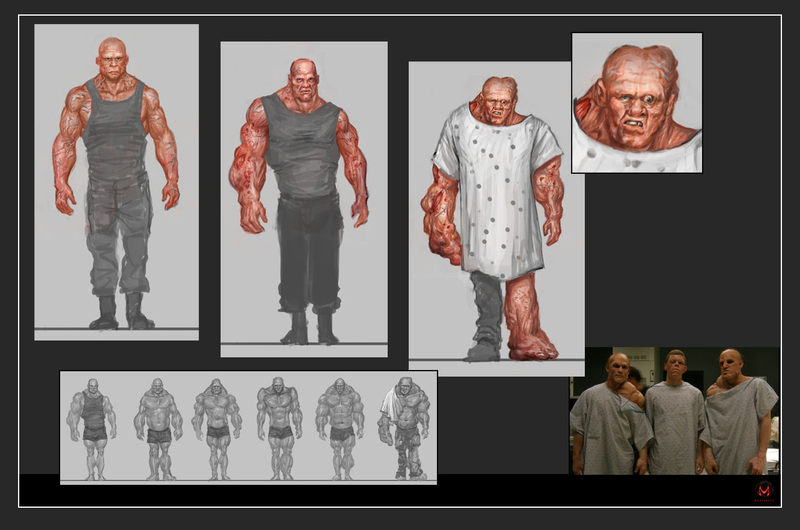Select the tank-top and boots concept painting
800x530 pixels.
116,182
